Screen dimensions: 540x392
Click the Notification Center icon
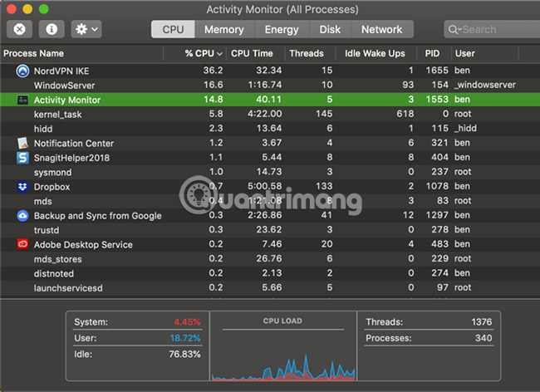click(x=22, y=143)
